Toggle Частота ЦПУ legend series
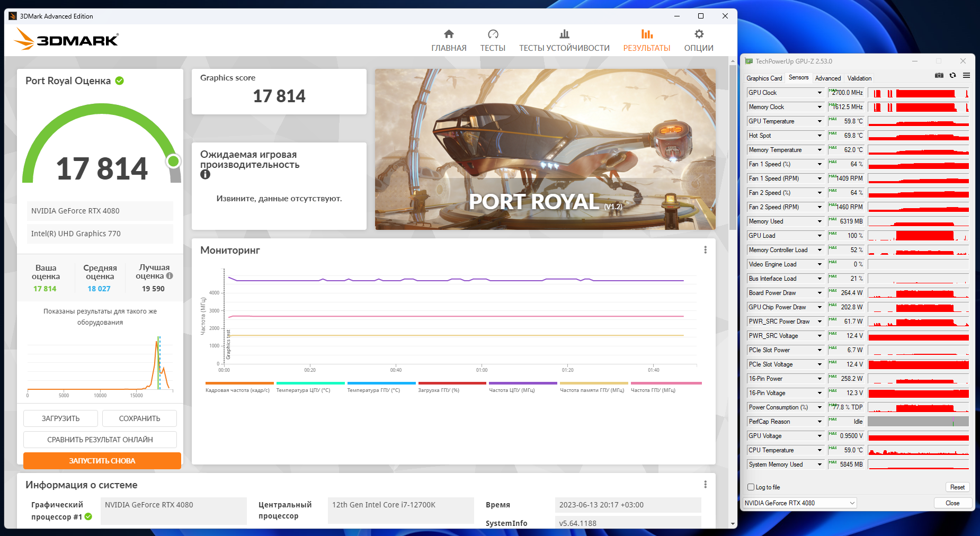This screenshot has height=536, width=980. (x=523, y=387)
